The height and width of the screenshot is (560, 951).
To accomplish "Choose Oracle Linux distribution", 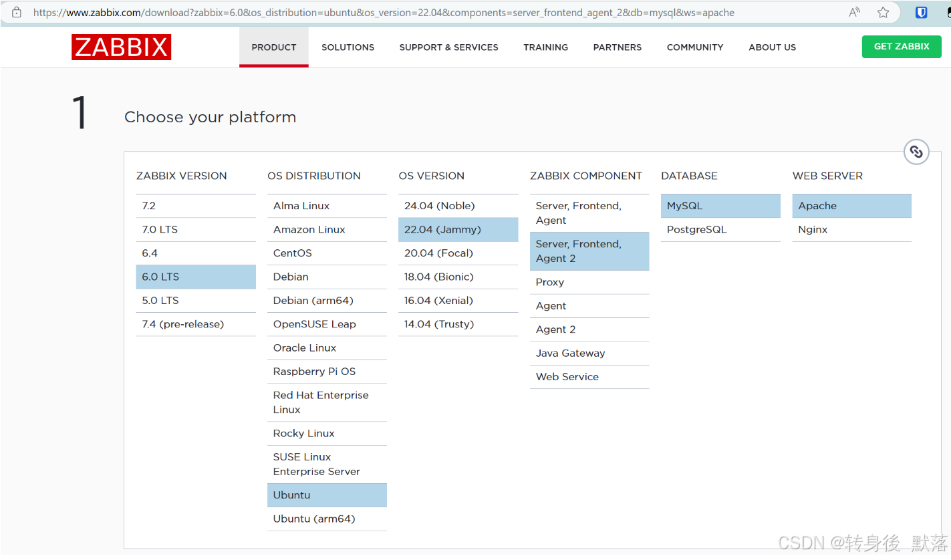I will (x=327, y=348).
